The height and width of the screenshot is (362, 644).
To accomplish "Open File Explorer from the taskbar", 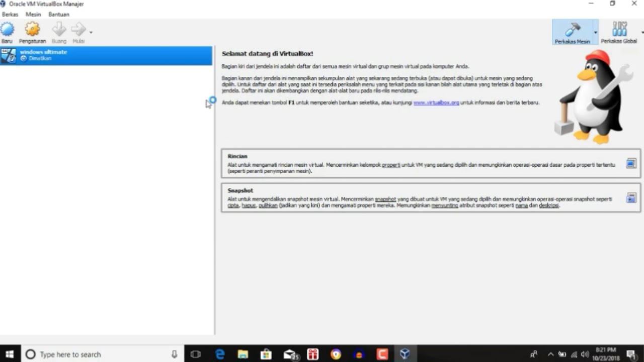I will pos(243,354).
